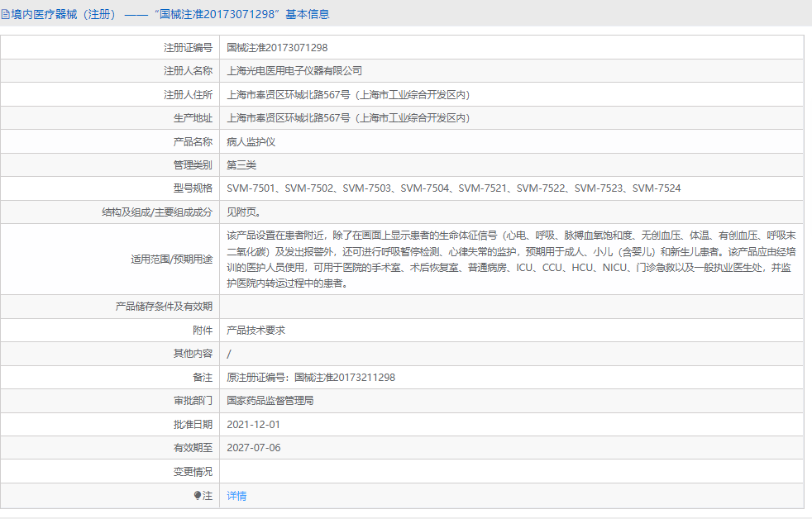This screenshot has width=812, height=519.
Task: Click the 附件 row label
Action: pos(203,330)
